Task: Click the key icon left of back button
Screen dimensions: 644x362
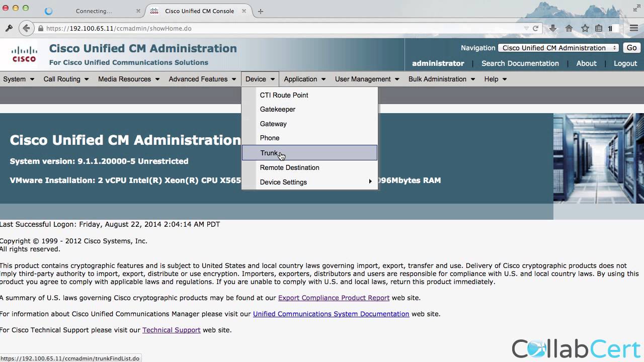Action: tap(9, 29)
